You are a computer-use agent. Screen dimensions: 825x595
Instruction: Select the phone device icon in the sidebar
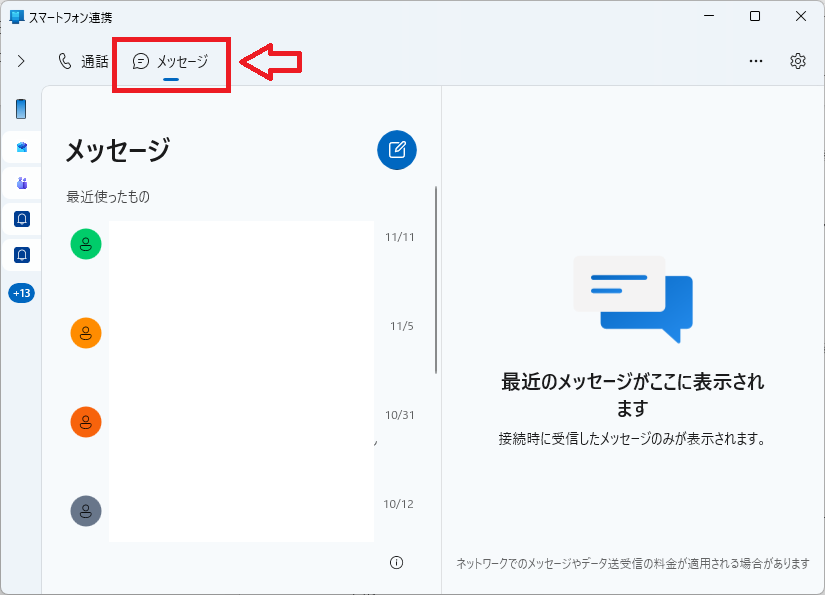pyautogui.click(x=21, y=110)
